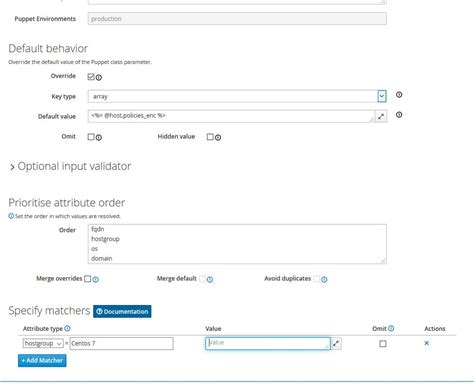Click the Default value text field

pyautogui.click(x=232, y=116)
